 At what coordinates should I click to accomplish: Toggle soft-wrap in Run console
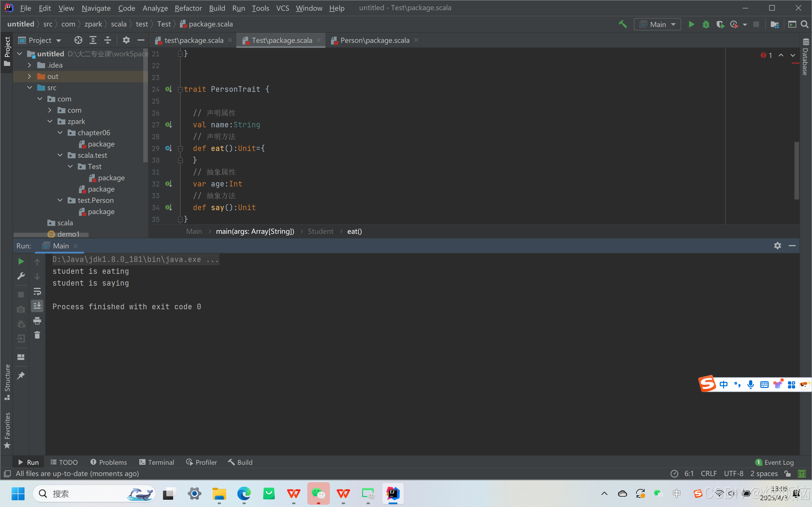37,291
